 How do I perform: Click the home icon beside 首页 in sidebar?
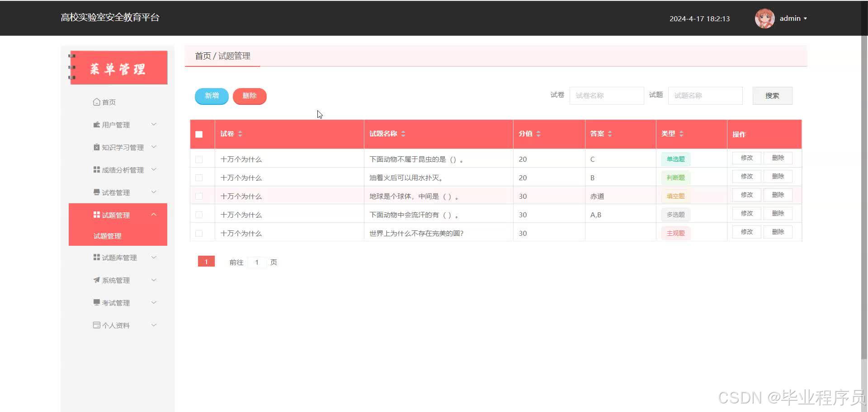[x=96, y=102]
